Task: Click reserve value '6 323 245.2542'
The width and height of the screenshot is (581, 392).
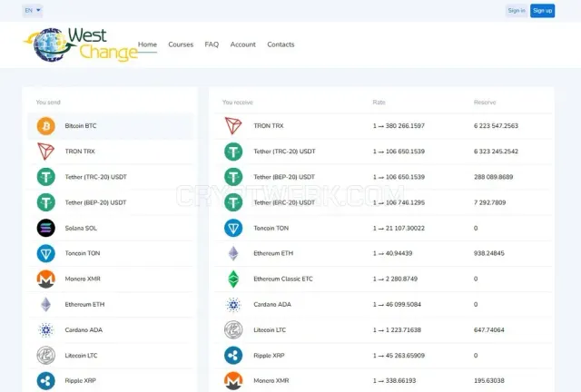Action: (x=496, y=152)
